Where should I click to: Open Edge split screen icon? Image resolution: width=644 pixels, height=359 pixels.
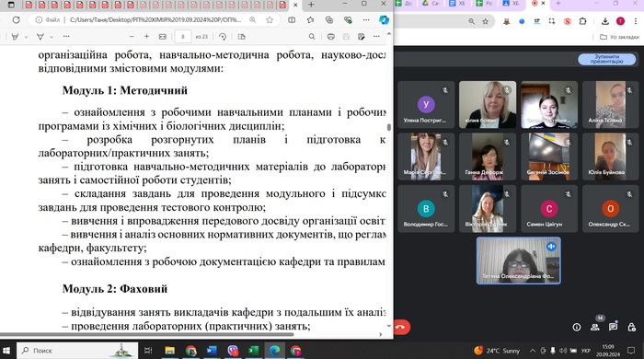point(292,19)
